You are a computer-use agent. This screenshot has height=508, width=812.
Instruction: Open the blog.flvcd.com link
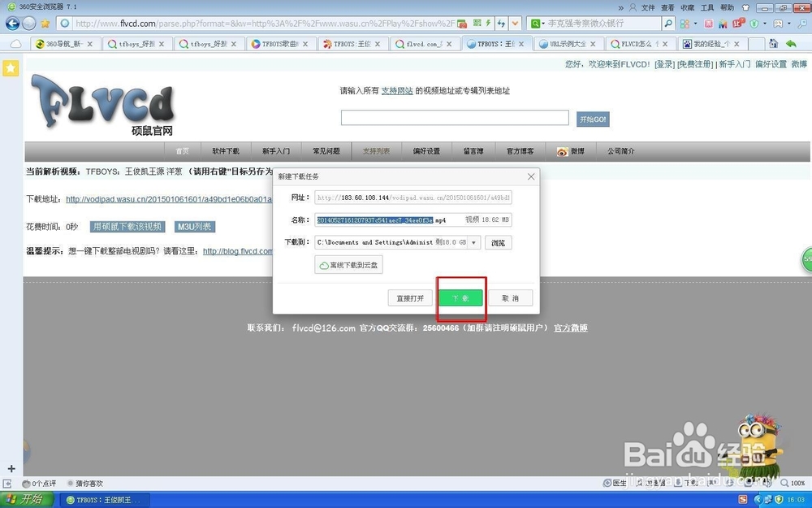[238, 251]
